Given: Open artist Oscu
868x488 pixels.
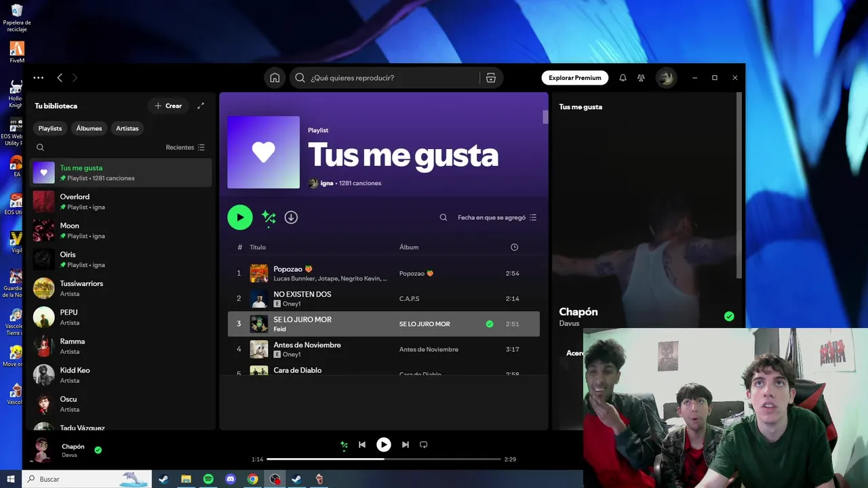Looking at the screenshot, I should (x=121, y=404).
